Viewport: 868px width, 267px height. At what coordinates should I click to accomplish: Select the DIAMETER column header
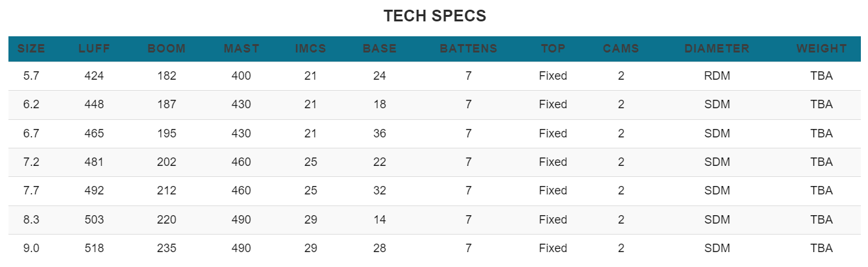pyautogui.click(x=717, y=49)
